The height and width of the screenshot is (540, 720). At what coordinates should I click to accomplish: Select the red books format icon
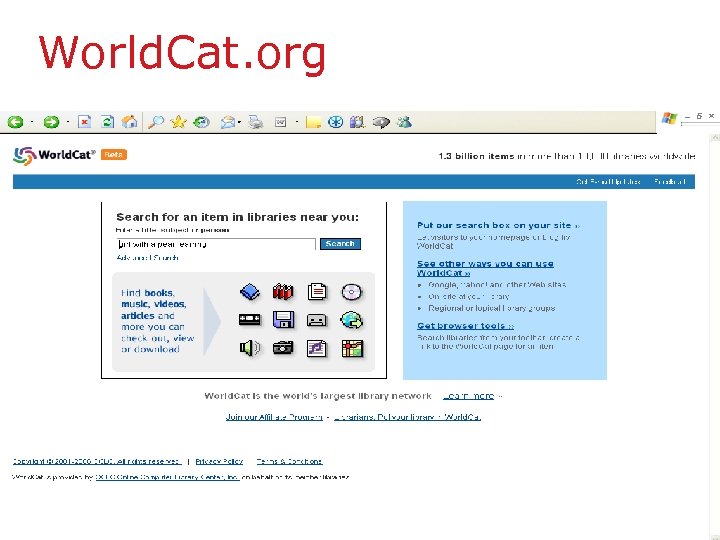(x=283, y=292)
